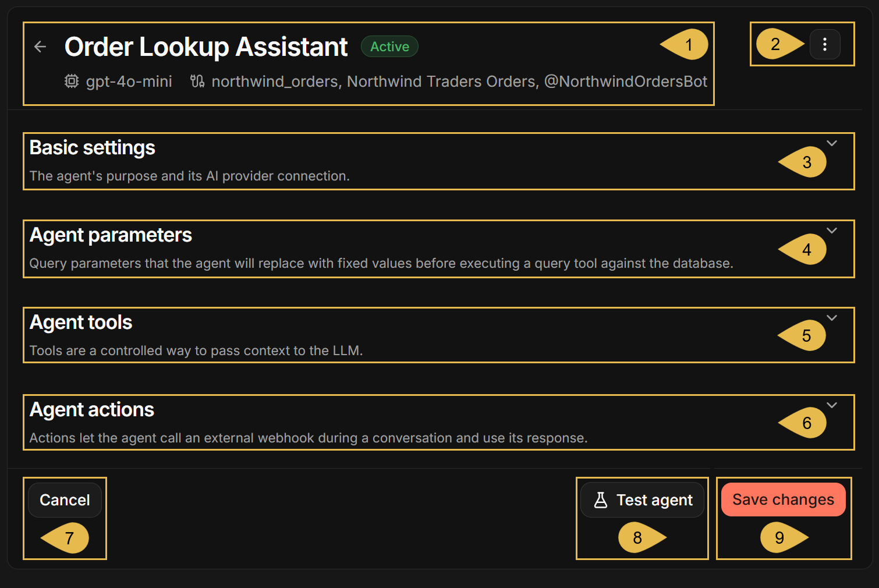Viewport: 879px width, 588px height.
Task: Click "Actions let the agent call" description
Action: [309, 438]
